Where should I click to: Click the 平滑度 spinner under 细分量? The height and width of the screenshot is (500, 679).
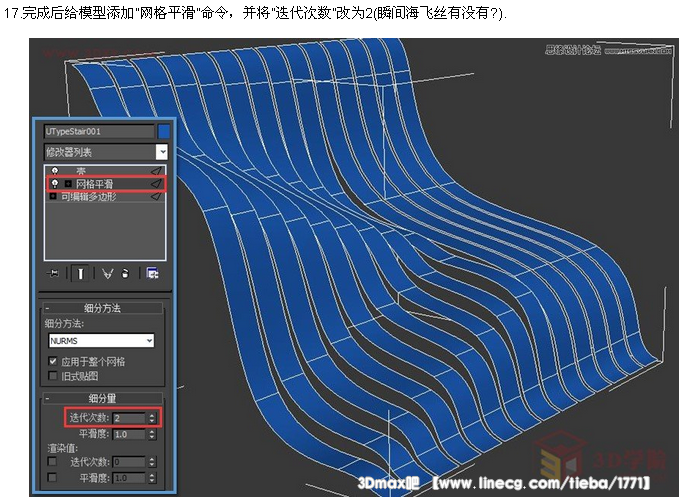click(152, 434)
